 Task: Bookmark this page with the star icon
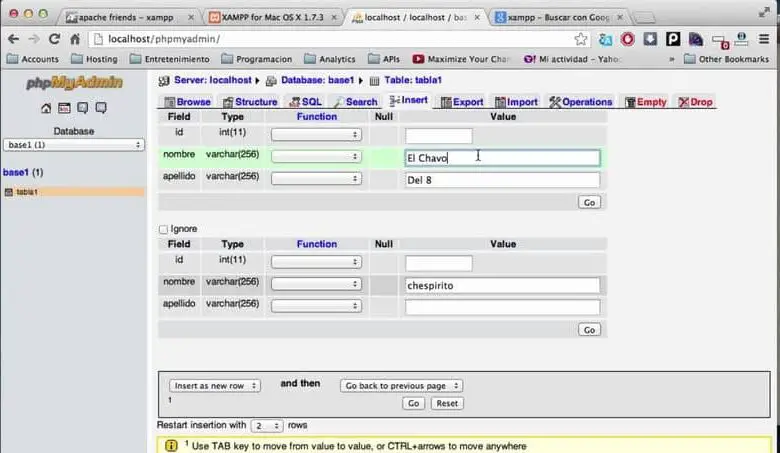[581, 39]
